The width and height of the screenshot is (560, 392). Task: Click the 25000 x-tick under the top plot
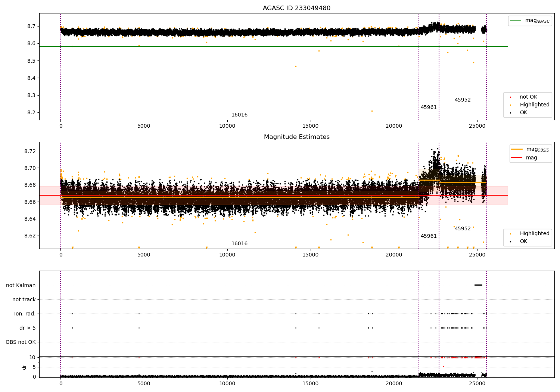click(x=477, y=126)
